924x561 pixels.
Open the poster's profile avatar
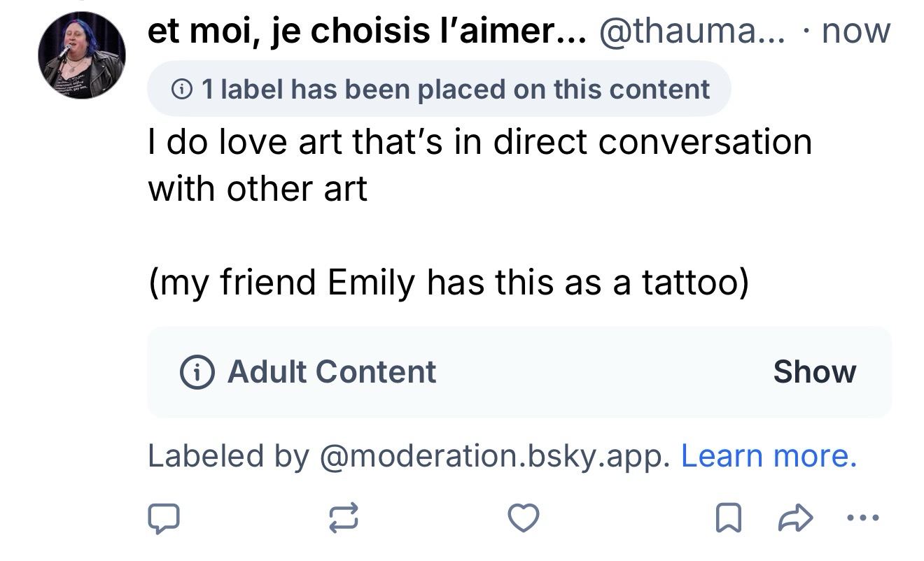point(82,55)
